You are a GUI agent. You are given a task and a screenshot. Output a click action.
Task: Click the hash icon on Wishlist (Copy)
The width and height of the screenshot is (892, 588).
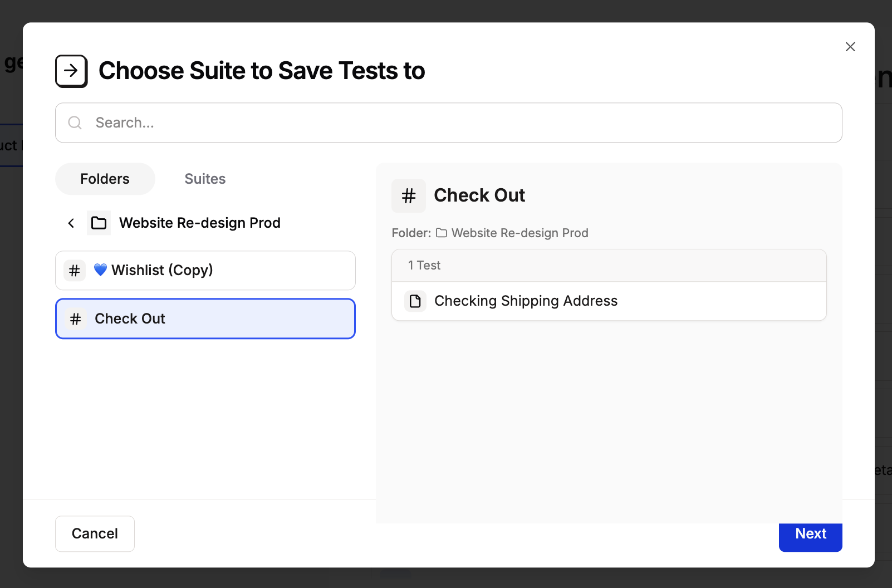tap(75, 271)
